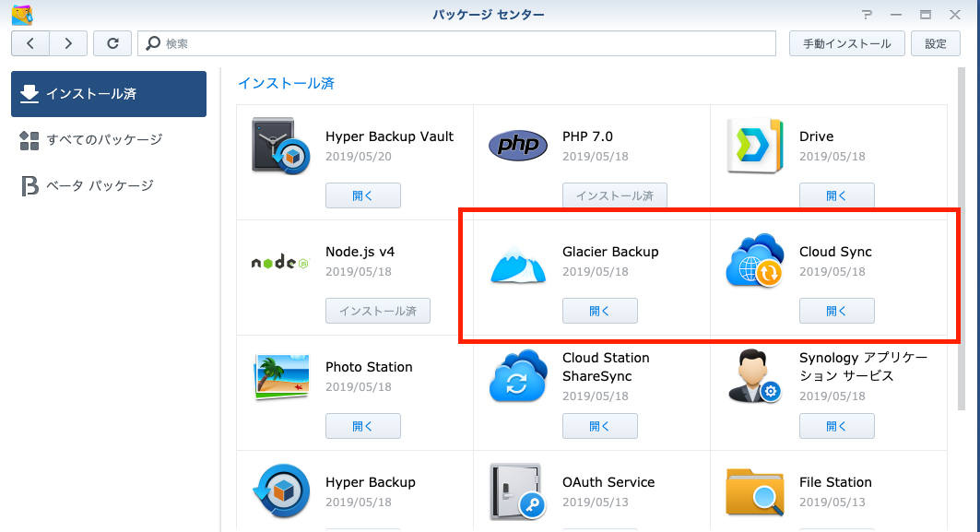Open 設定 settings button

936,43
